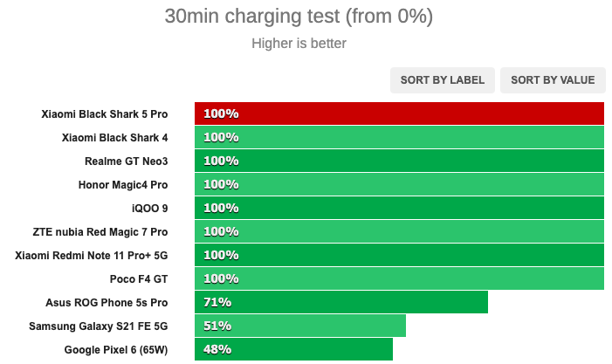Click the Higher is better subtitle

(299, 44)
